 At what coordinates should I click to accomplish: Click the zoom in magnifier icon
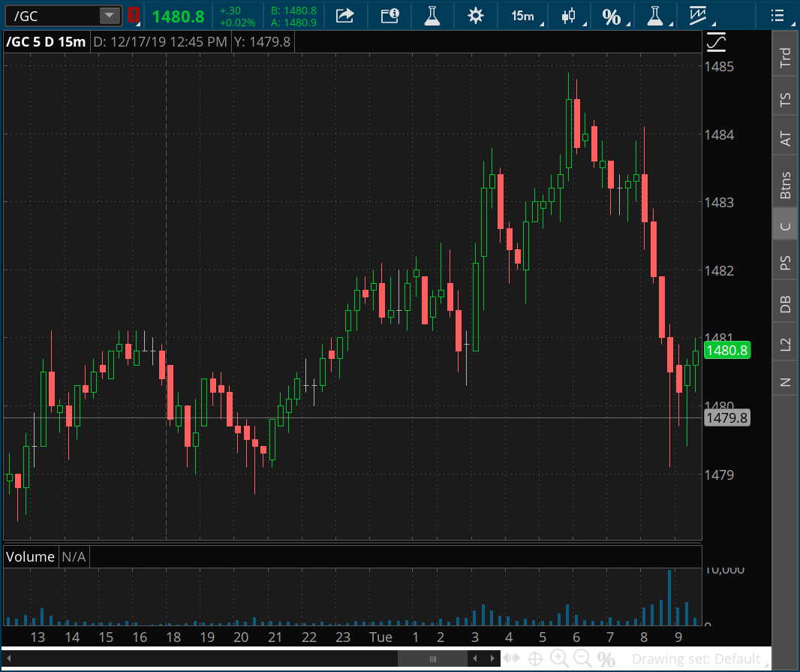click(x=559, y=658)
